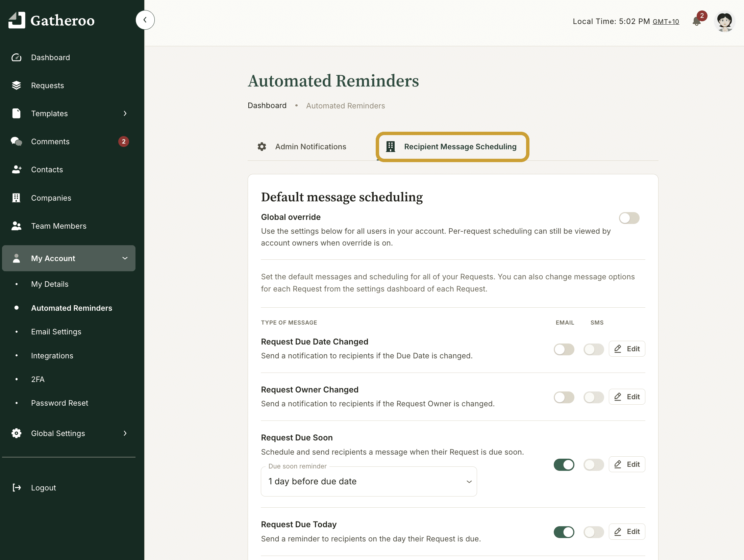Enable SMS for Request Due Date Changed
The image size is (744, 560).
click(594, 349)
